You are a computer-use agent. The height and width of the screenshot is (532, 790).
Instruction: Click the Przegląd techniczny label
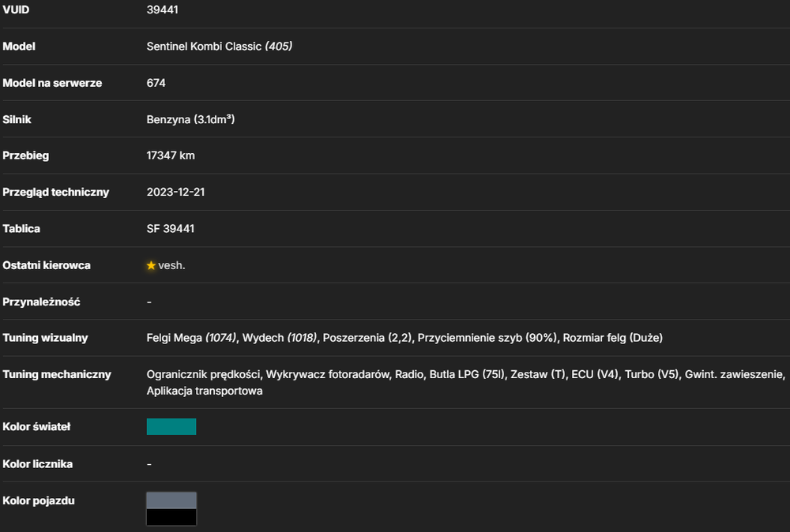click(x=56, y=193)
